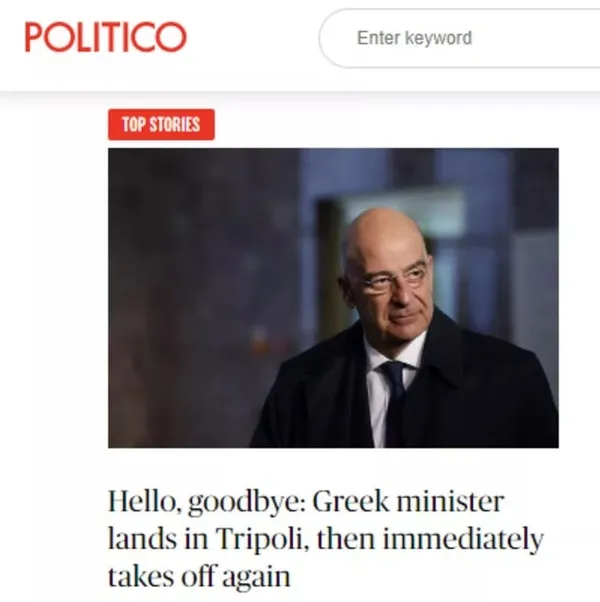The image size is (600, 602).
Task: Open the TOP STORIES section badge
Action: pyautogui.click(x=161, y=124)
